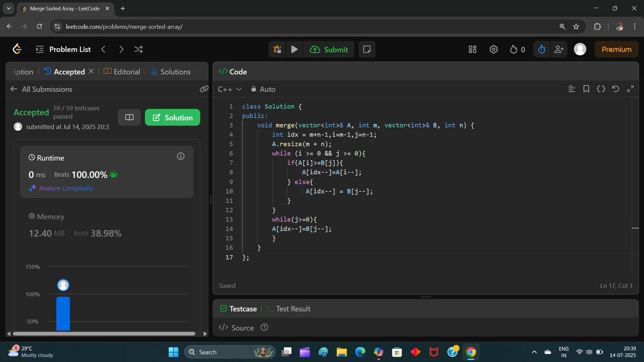644x362 pixels.
Task: Click the scrollbar right arrow
Action: pyautogui.click(x=204, y=334)
